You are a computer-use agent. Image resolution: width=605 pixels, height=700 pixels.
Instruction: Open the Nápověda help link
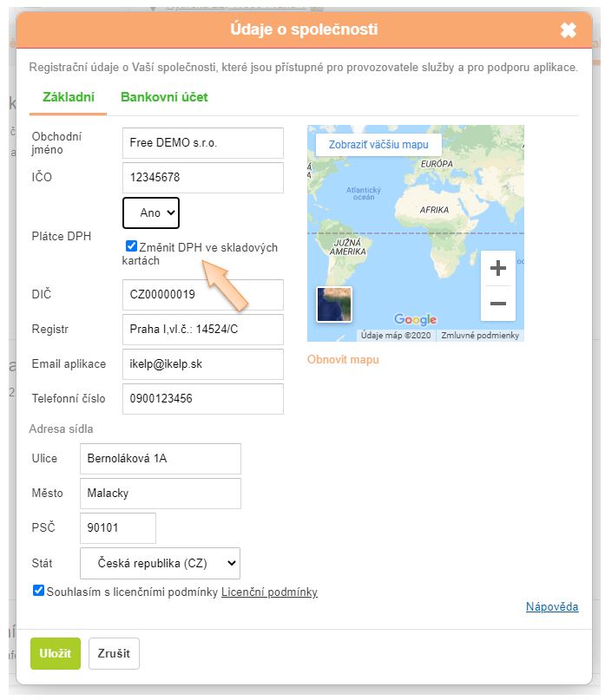click(x=551, y=606)
